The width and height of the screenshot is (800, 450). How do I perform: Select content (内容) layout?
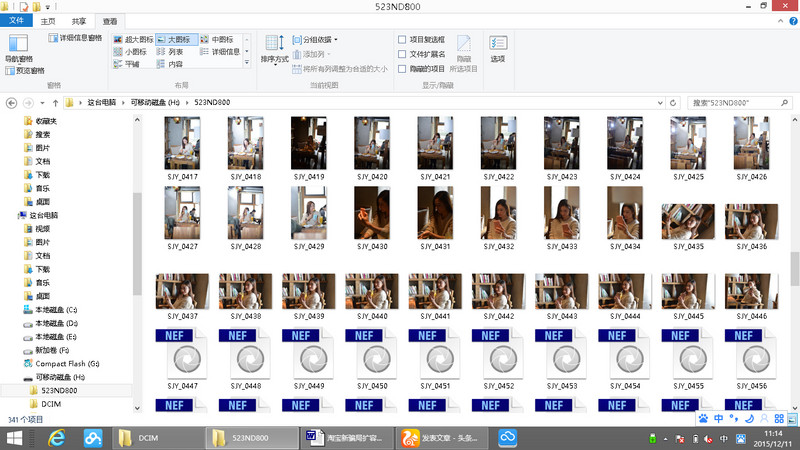click(x=170, y=64)
